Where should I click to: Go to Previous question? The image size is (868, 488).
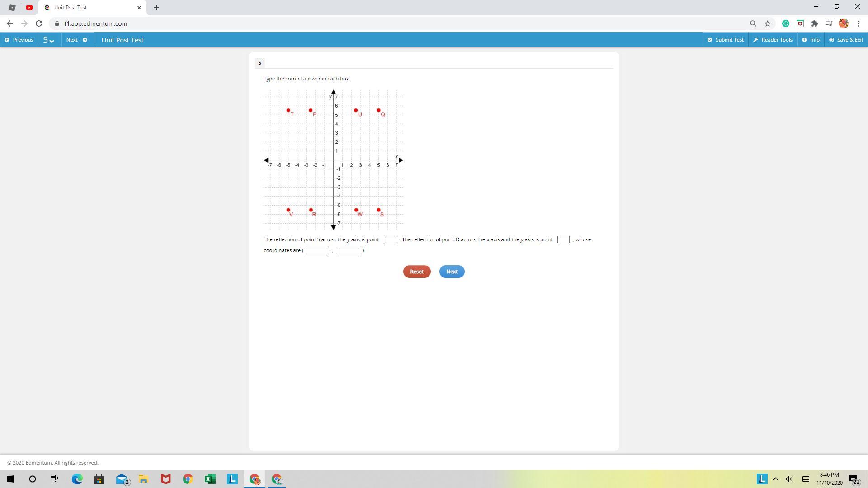point(19,40)
